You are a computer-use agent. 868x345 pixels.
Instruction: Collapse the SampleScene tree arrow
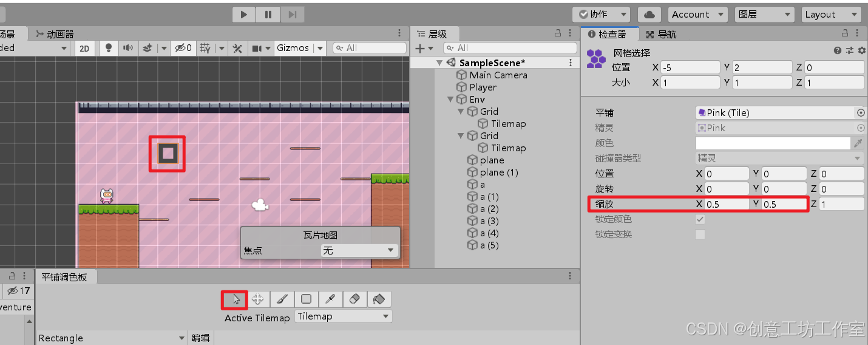(439, 63)
